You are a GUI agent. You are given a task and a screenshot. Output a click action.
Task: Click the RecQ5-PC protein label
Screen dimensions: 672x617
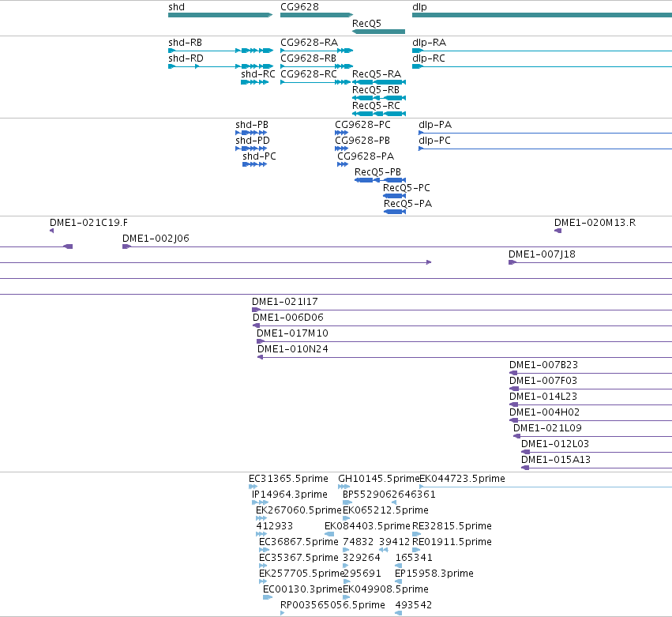coord(407,188)
